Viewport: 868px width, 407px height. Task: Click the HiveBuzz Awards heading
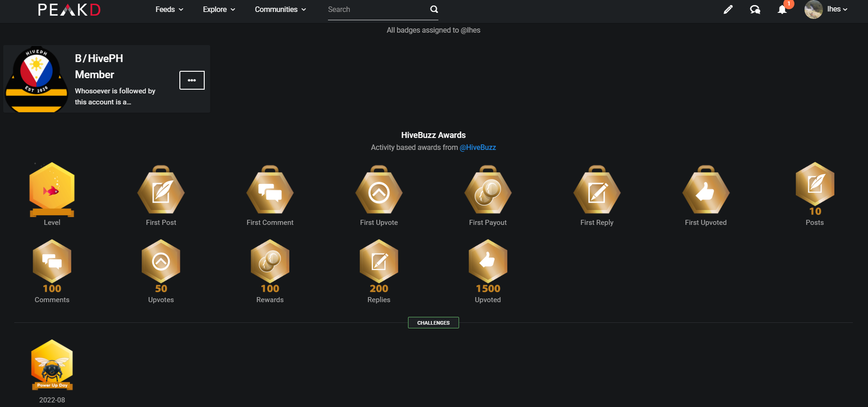[x=433, y=135]
